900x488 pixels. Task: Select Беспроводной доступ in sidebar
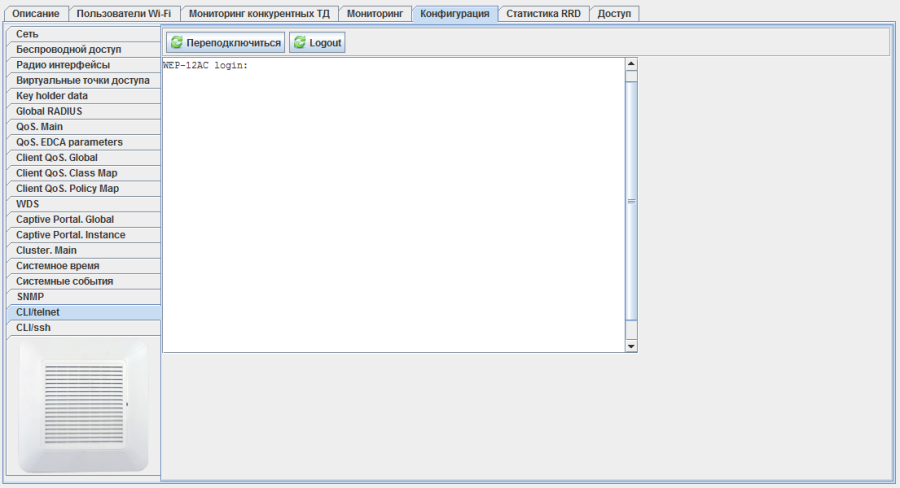[x=84, y=49]
